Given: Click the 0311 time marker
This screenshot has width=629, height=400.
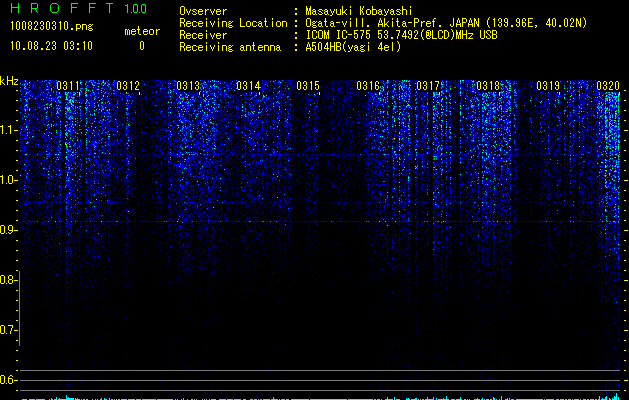Looking at the screenshot, I should 68,86.
